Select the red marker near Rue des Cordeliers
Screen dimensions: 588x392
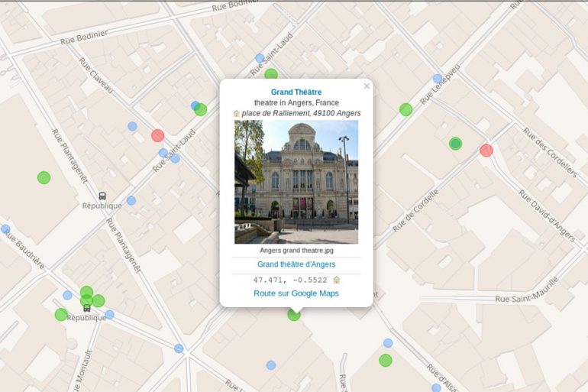coord(486,150)
